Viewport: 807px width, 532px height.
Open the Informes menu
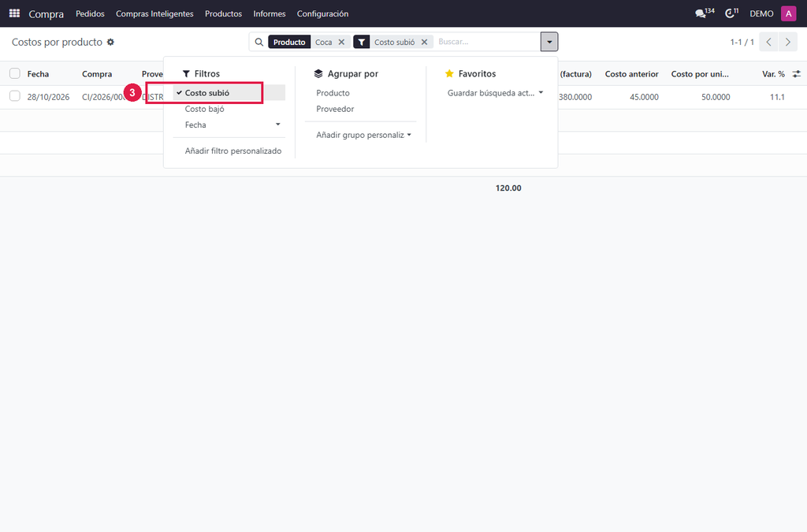pyautogui.click(x=270, y=13)
